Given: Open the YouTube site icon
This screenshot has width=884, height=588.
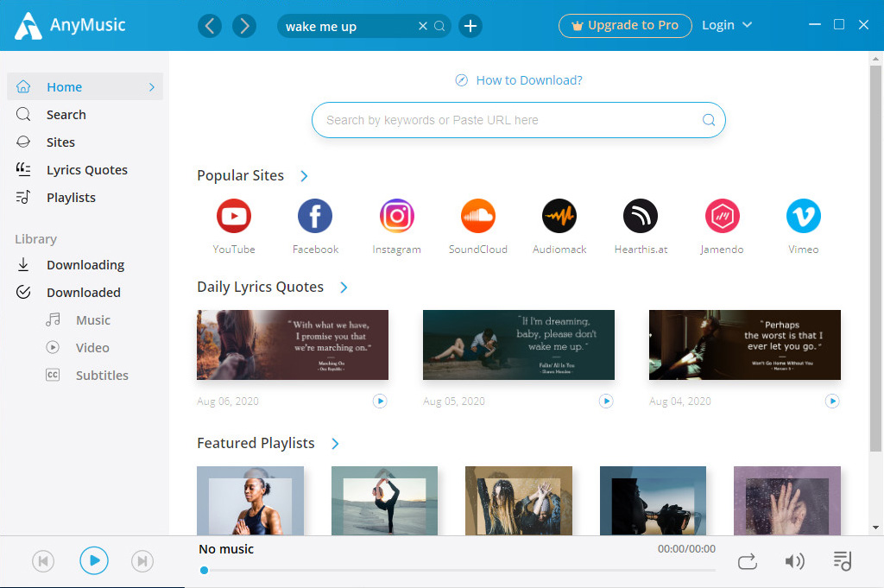Looking at the screenshot, I should pos(233,216).
